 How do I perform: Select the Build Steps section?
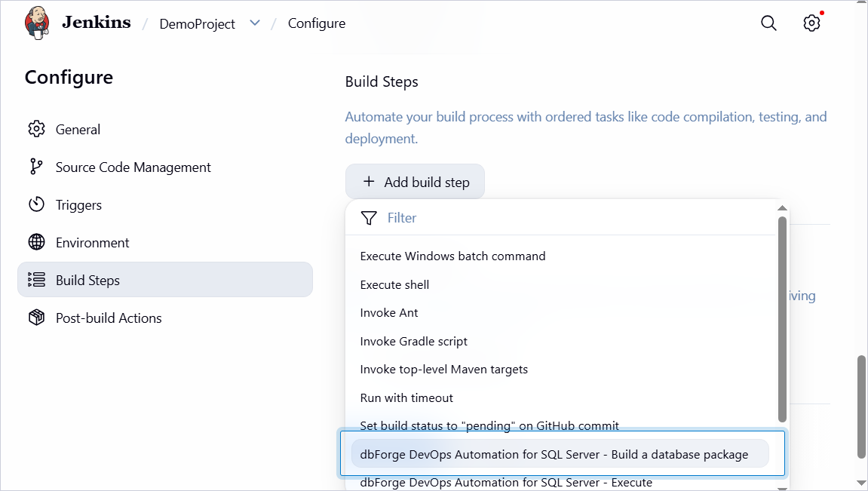165,280
